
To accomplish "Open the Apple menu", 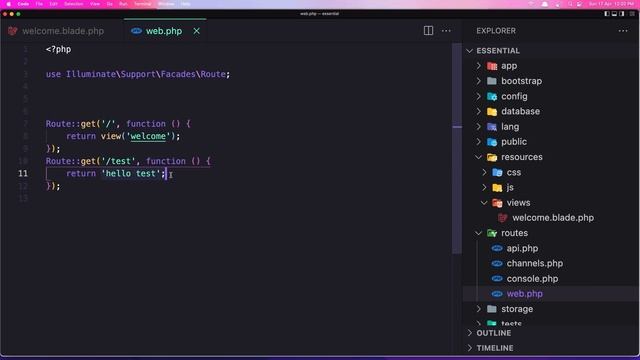I will tap(9, 4).
